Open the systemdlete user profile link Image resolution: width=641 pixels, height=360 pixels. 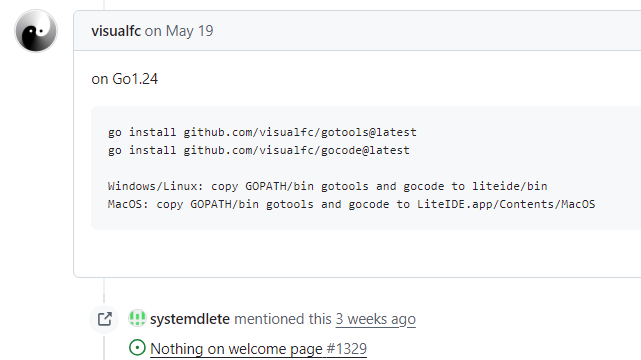[190, 319]
